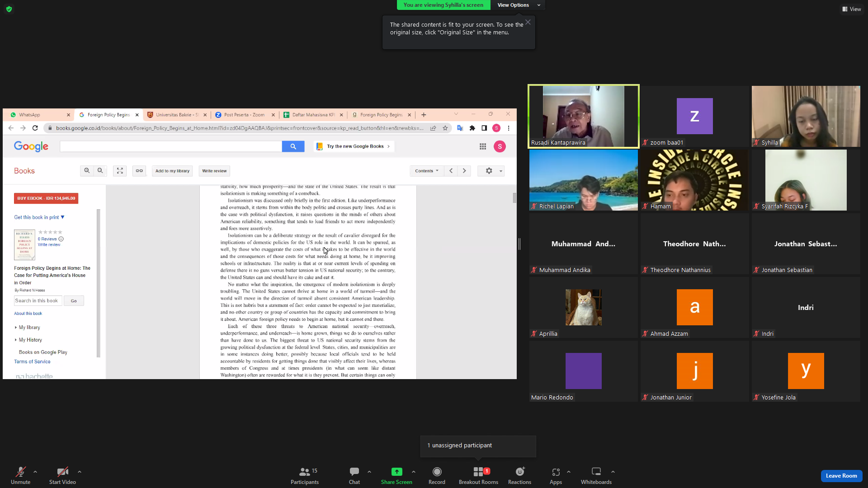868x488 pixels.
Task: Click BUY EBOOK button
Action: click(46, 198)
